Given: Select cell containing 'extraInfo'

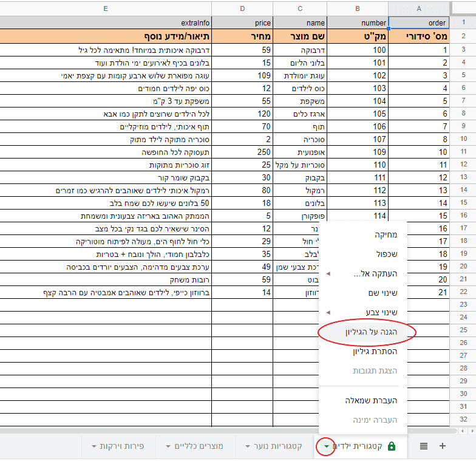Looking at the screenshot, I should (106, 23).
